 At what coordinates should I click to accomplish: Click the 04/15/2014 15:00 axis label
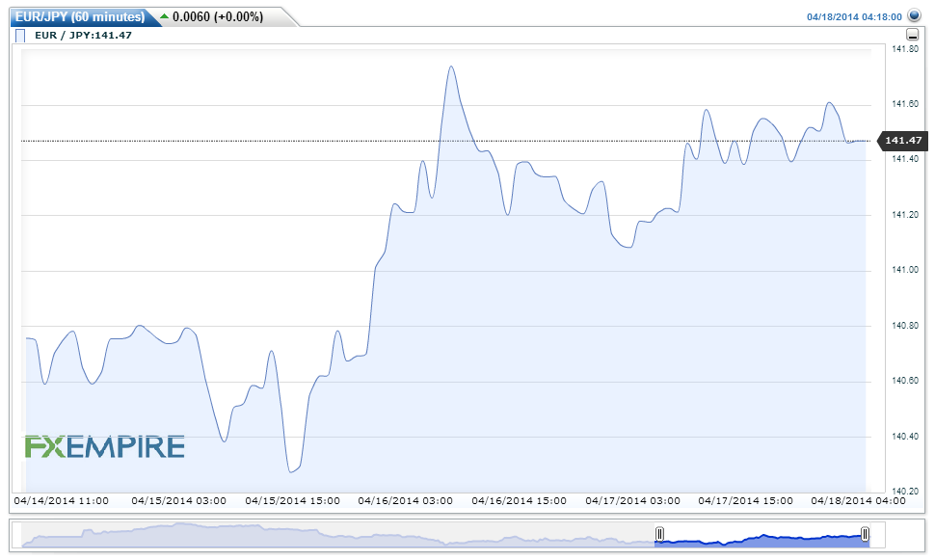(292, 501)
